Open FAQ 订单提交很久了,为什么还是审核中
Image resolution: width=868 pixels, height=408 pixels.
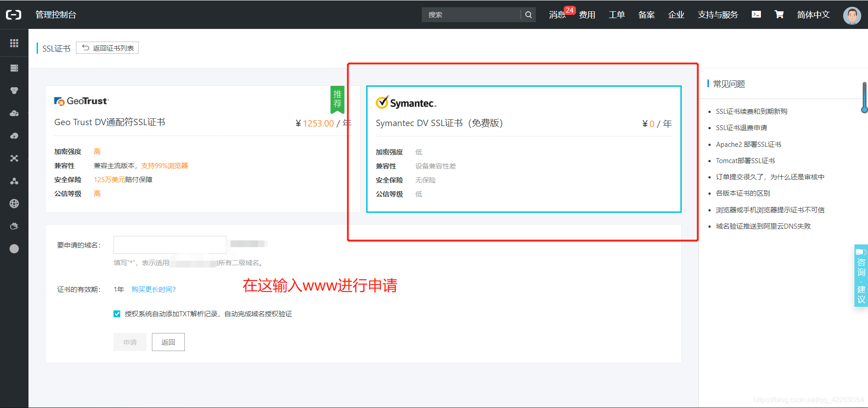(770, 177)
